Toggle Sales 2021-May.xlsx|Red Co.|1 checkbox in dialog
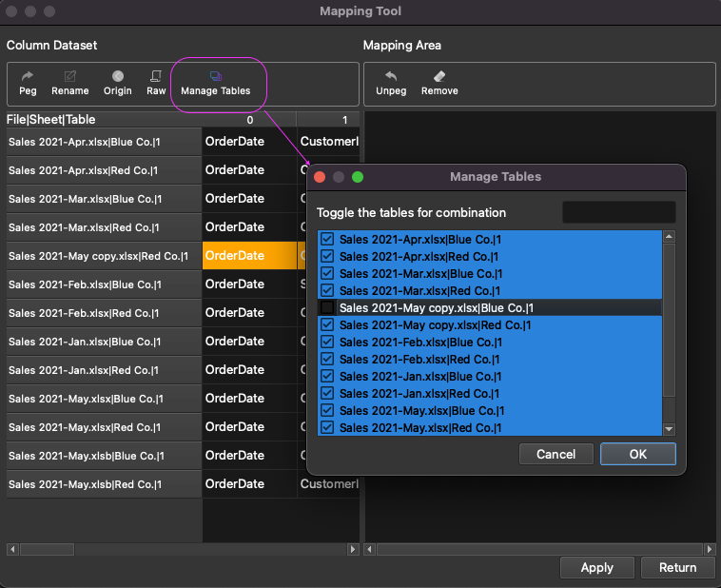Screen dimensions: 721x588 tap(327, 427)
